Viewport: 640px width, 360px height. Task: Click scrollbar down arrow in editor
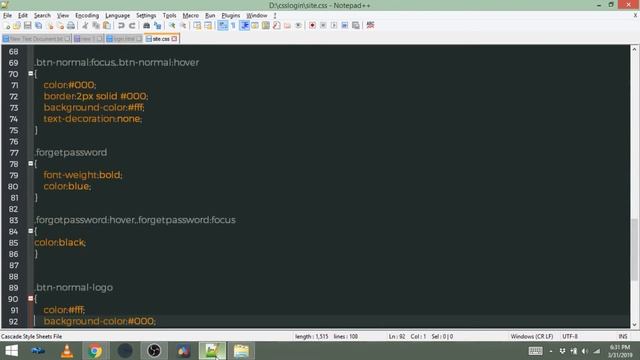point(634,324)
